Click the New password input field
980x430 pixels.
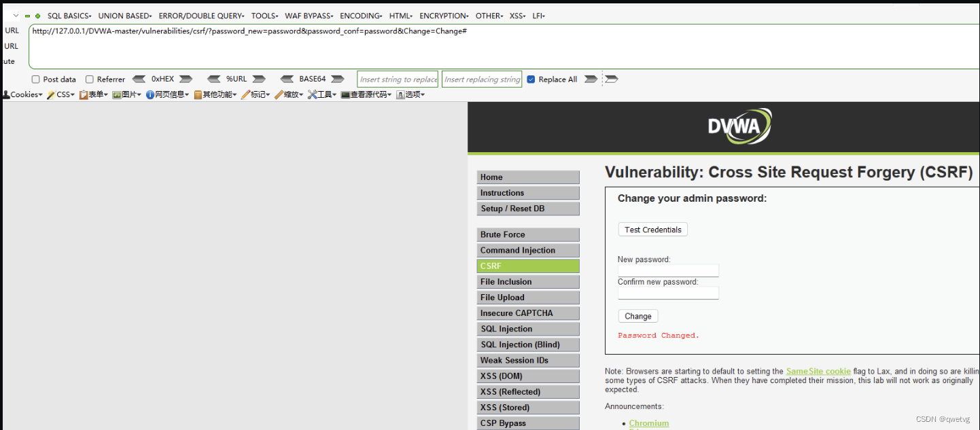668,270
